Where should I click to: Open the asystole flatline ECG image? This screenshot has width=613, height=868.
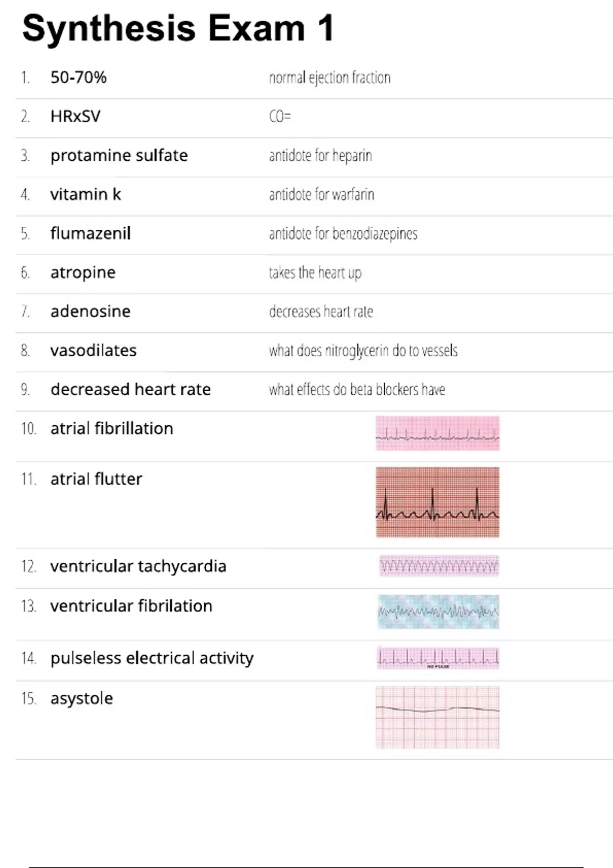[x=438, y=717]
